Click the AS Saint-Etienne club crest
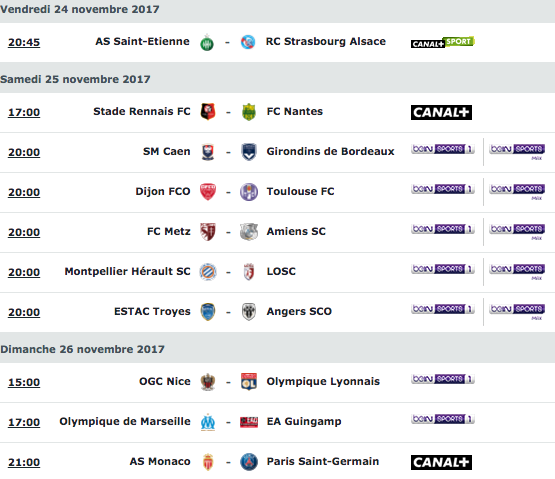The width and height of the screenshot is (555, 479). [x=207, y=43]
